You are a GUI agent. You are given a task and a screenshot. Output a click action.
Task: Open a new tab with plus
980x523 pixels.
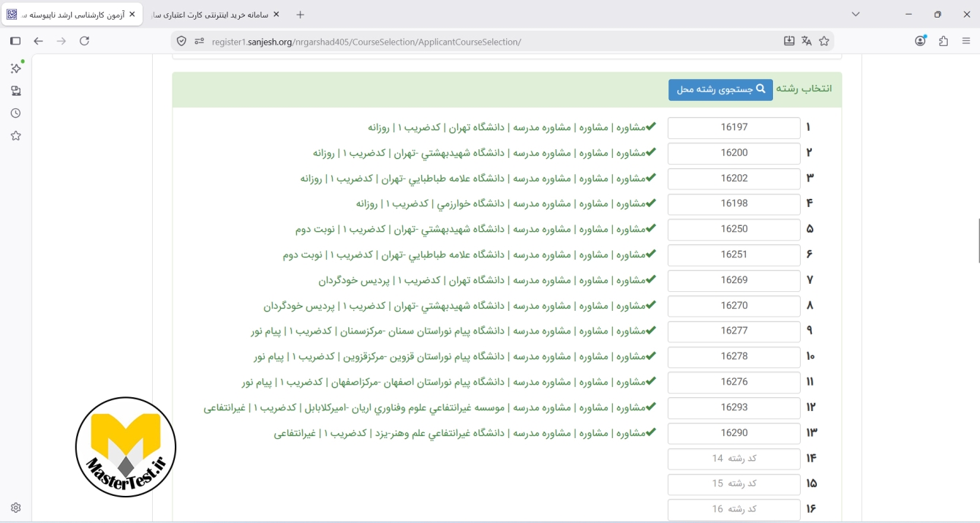click(x=301, y=15)
